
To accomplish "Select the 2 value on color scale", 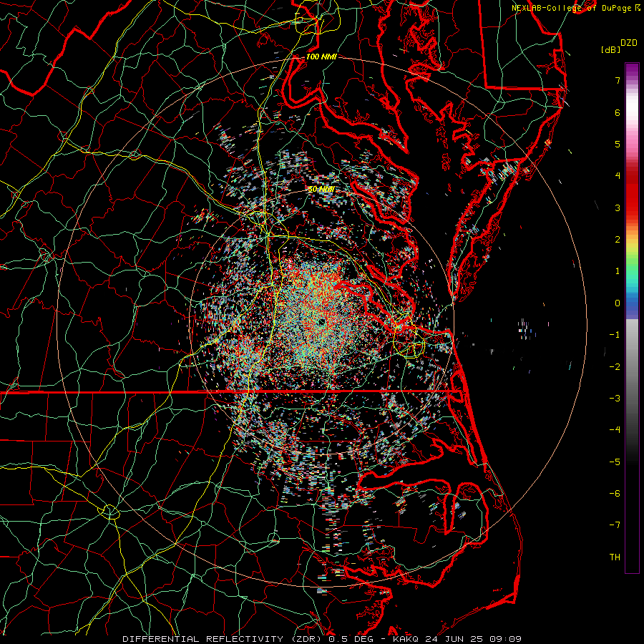I will [618, 240].
